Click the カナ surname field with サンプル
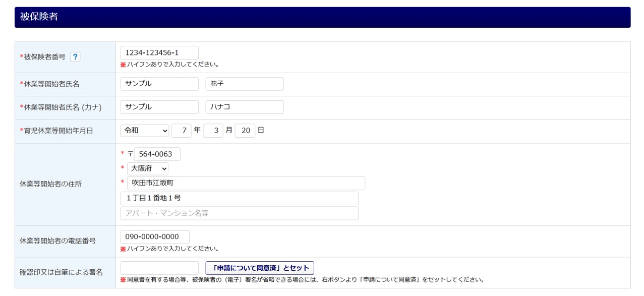The image size is (644, 296). pyautogui.click(x=159, y=107)
